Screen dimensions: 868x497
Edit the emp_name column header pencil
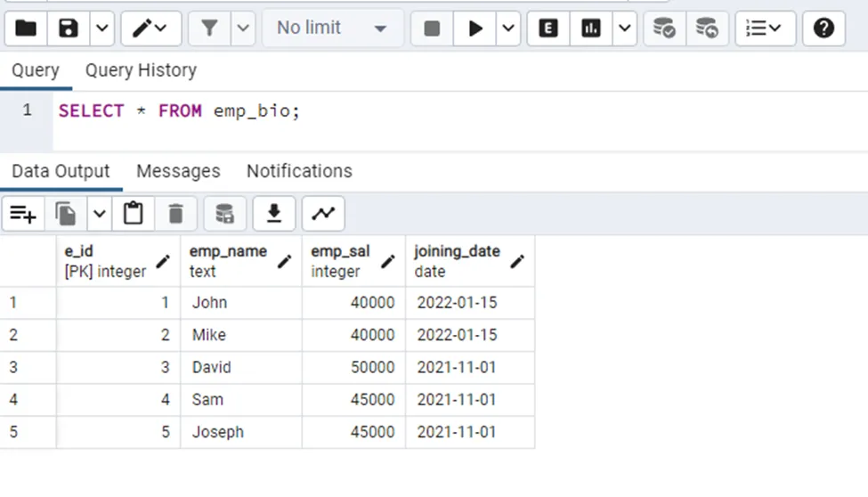[285, 261]
